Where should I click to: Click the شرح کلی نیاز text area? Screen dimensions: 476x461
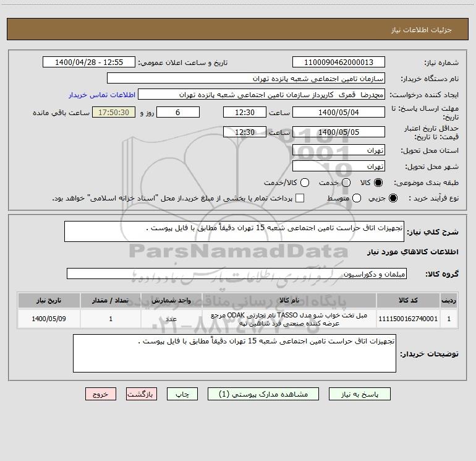[x=234, y=231]
